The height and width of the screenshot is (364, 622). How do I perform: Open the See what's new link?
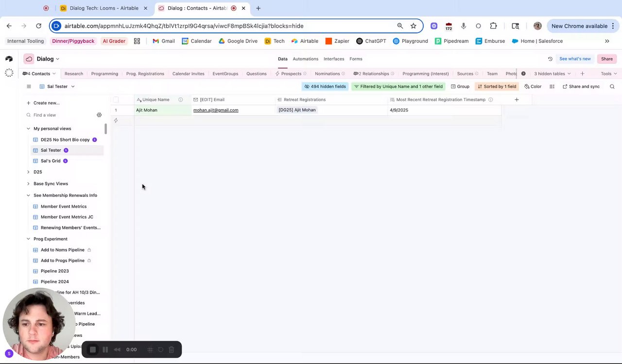point(575,59)
